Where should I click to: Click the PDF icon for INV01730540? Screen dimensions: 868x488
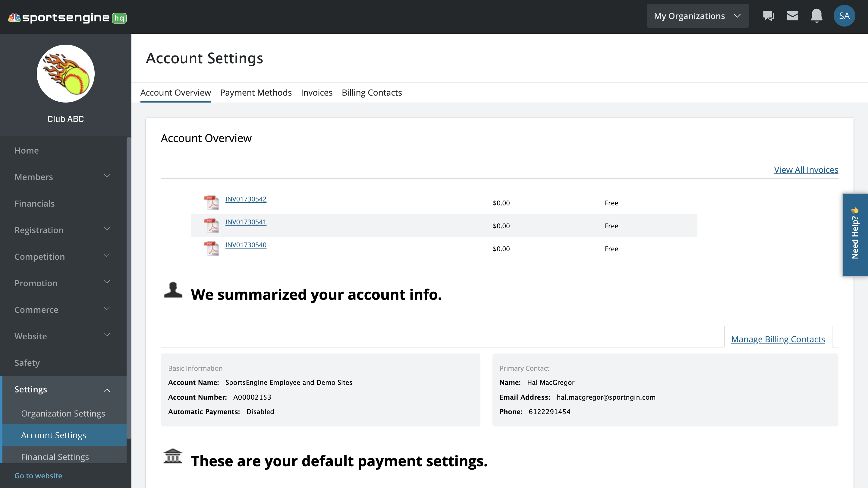212,248
